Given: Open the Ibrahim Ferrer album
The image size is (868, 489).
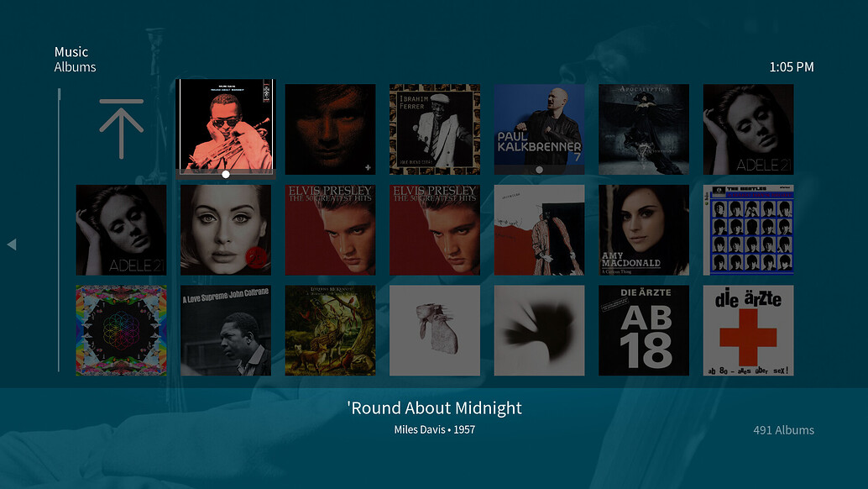Looking at the screenshot, I should coord(435,129).
